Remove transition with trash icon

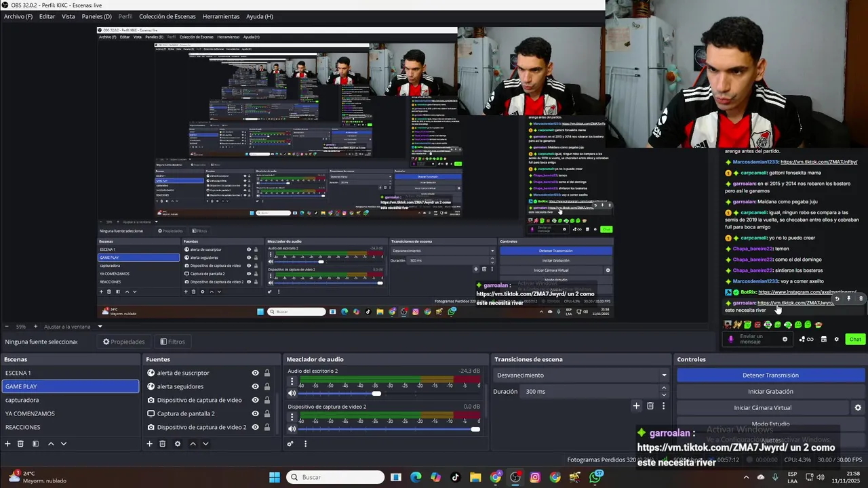[x=650, y=405]
